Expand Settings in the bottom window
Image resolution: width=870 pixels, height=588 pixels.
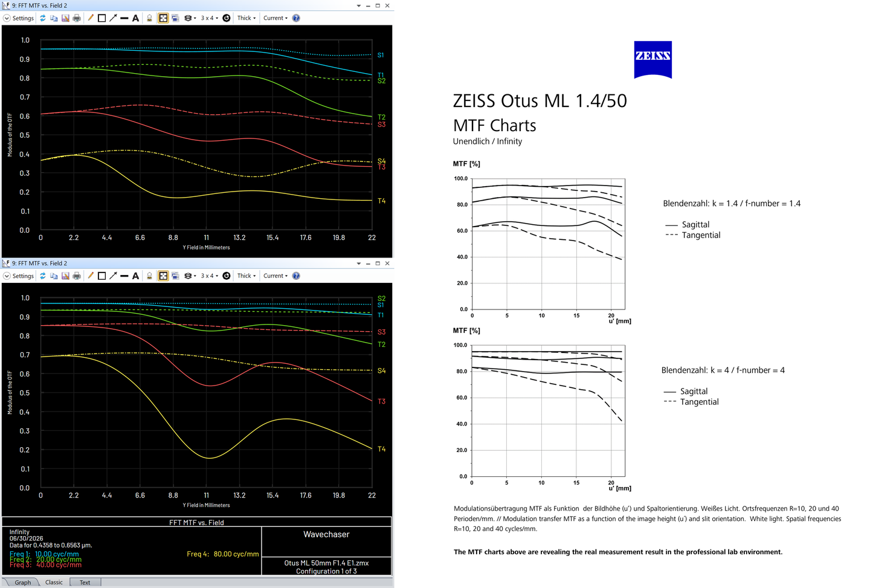(x=19, y=276)
